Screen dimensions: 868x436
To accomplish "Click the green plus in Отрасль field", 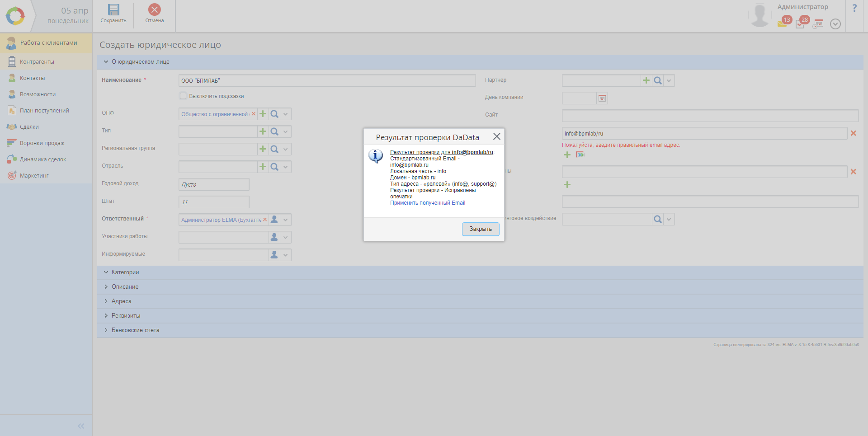I will point(263,167).
